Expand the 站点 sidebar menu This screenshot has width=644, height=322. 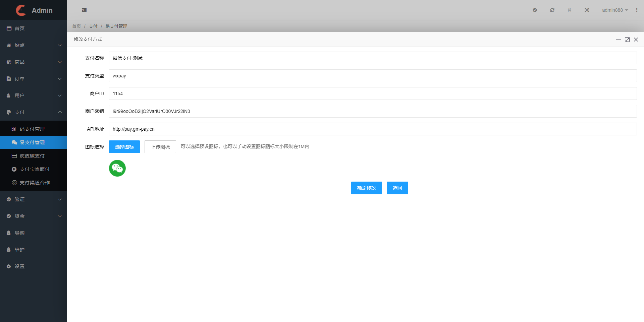click(34, 45)
